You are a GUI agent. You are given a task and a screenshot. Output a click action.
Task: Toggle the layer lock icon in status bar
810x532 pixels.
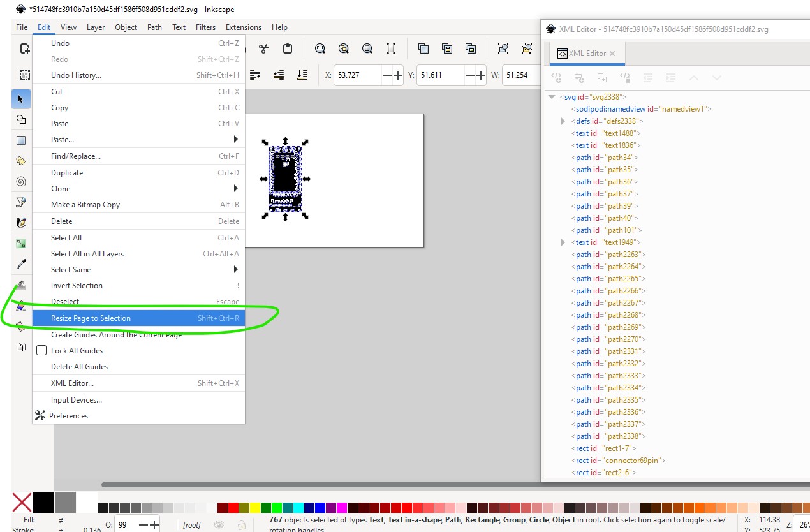click(242, 524)
